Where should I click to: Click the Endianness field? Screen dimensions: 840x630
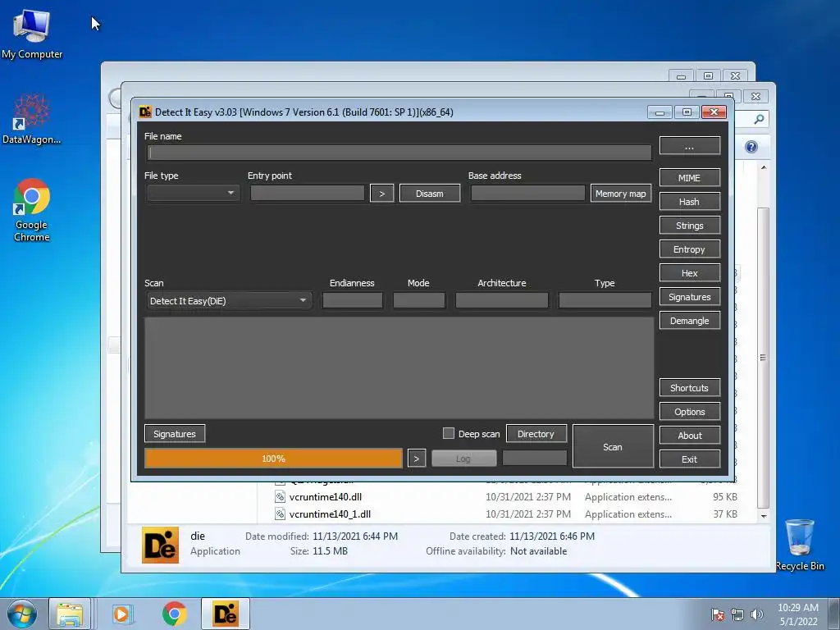pos(353,300)
